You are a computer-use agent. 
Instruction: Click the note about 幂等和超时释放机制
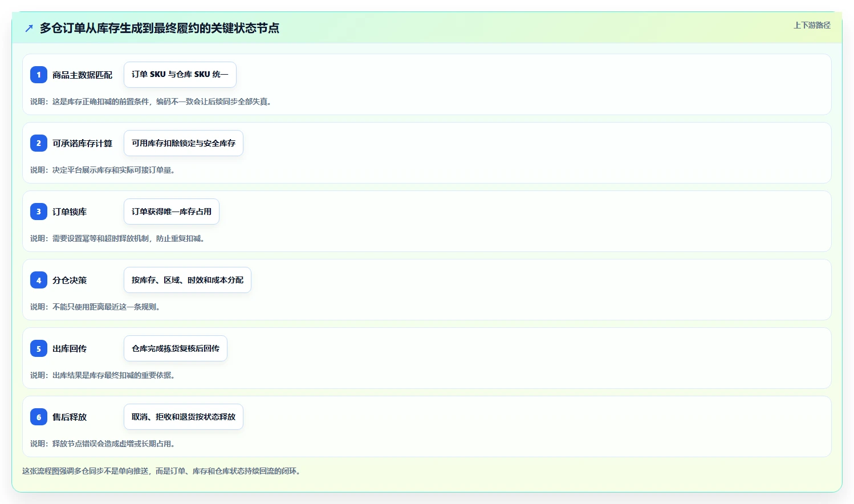pos(119,238)
